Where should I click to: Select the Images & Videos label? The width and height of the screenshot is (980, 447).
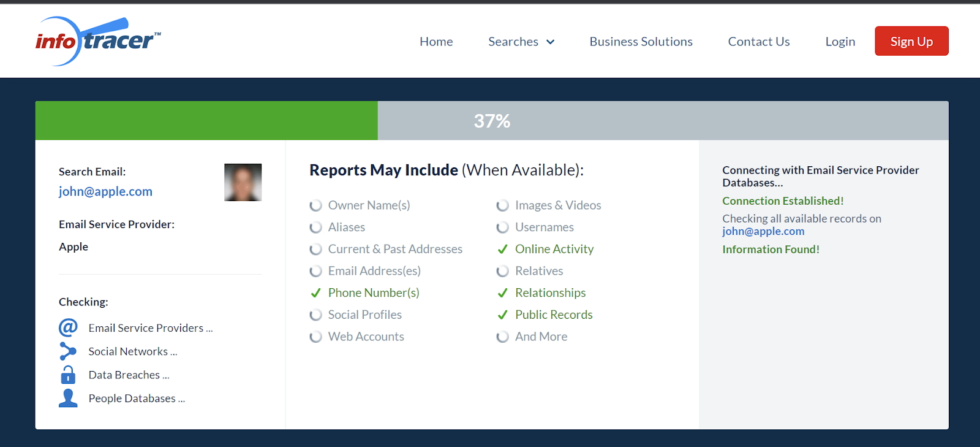pyautogui.click(x=558, y=205)
